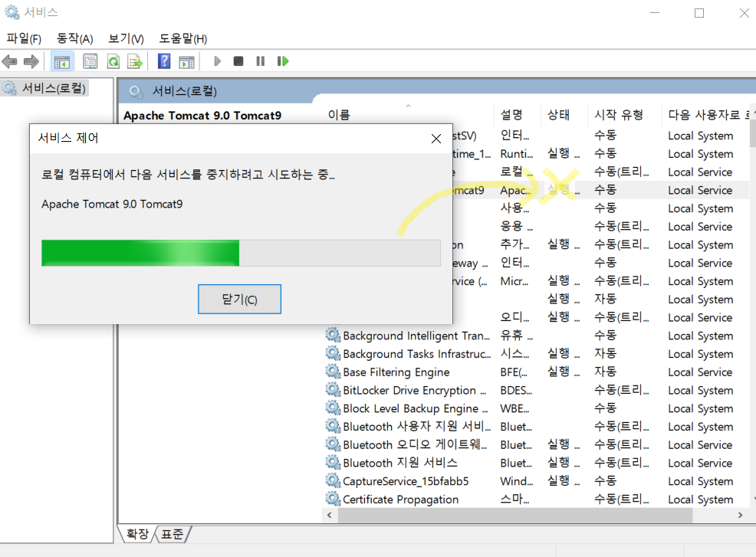The height and width of the screenshot is (557, 756).
Task: Click gear icon of Block Level Backup Engine
Action: [333, 408]
